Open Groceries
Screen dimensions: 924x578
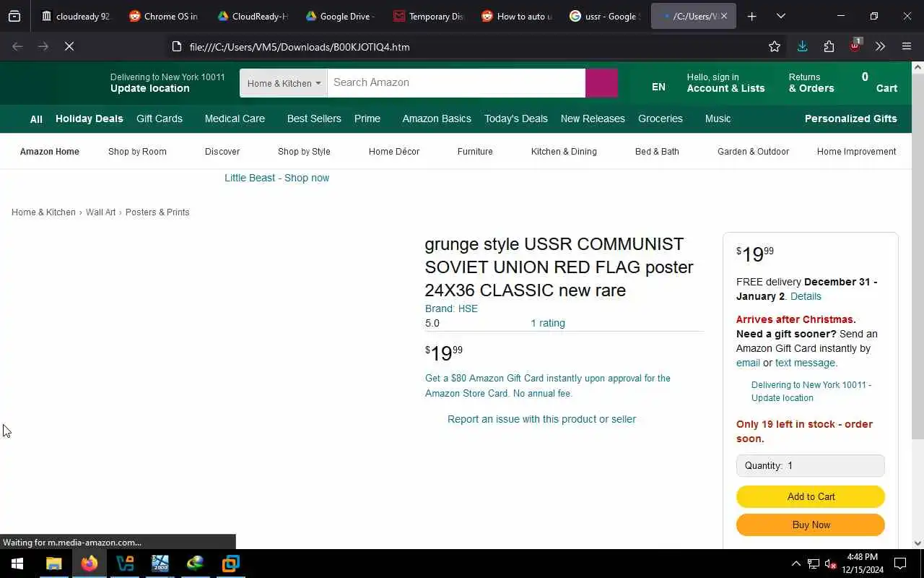661,118
